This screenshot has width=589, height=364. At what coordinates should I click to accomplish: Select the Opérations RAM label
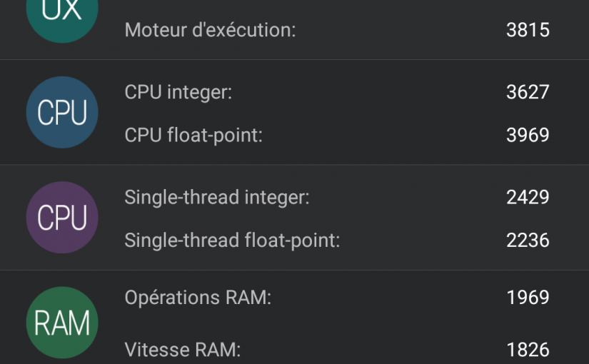pyautogui.click(x=198, y=298)
